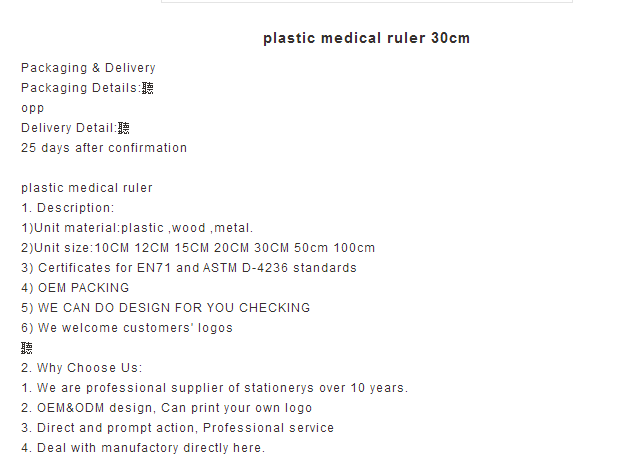The height and width of the screenshot is (473, 641).
Task: Click the 'Packaging & Delivery' heading text
Action: coord(88,68)
